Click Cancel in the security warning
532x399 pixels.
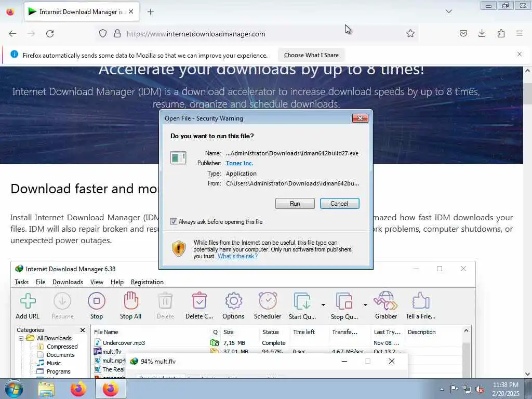point(339,204)
